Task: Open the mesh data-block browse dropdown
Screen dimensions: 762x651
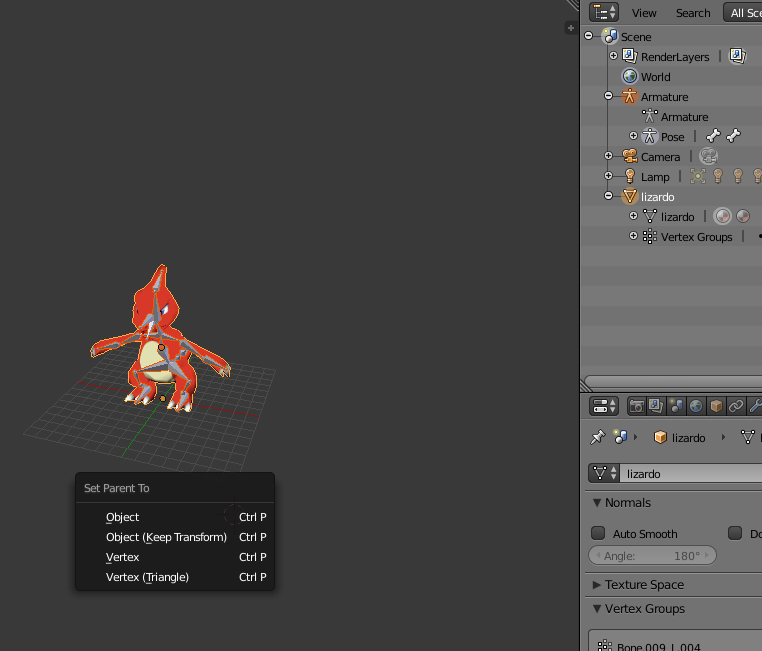Action: (604, 473)
